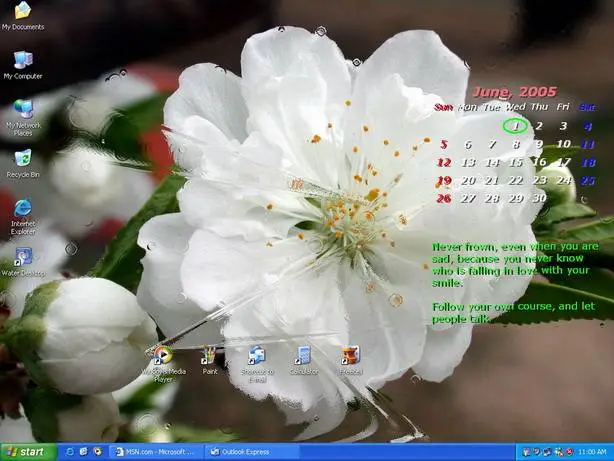Screen dimensions: 614x461
Task: Click the taskbar clock showing 11:00 AM
Action: coord(592,452)
